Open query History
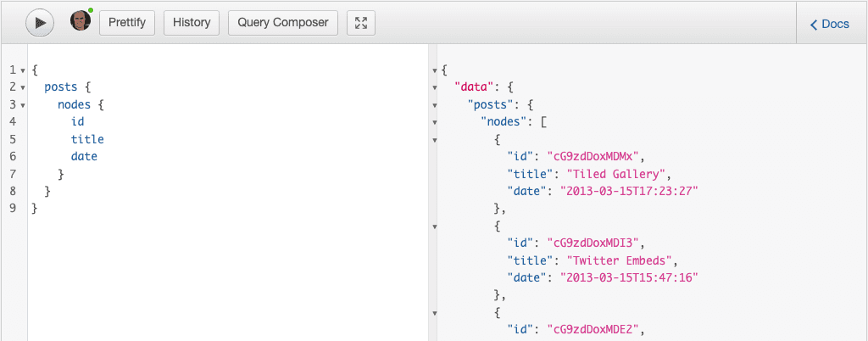 (192, 23)
